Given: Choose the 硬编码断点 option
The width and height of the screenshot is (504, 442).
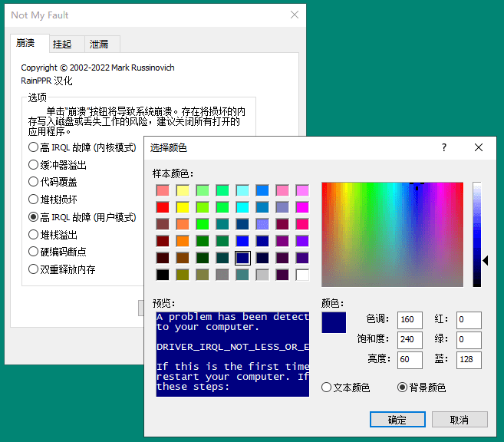Looking at the screenshot, I should click(x=33, y=252).
